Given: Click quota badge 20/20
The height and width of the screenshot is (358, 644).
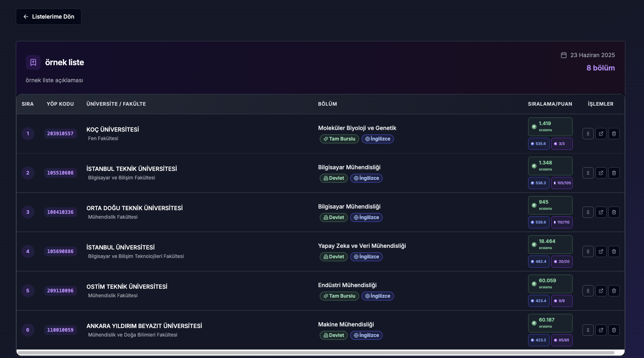Looking at the screenshot, I should click(x=562, y=262).
